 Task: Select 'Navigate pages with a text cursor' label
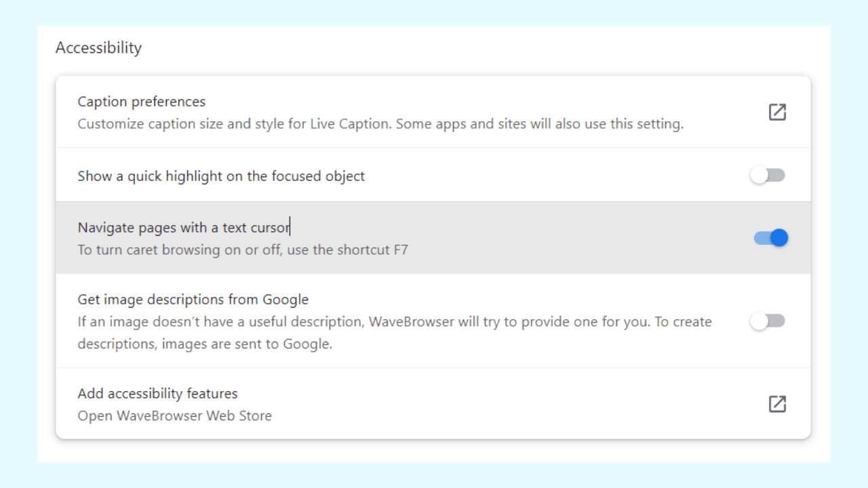[x=183, y=228]
